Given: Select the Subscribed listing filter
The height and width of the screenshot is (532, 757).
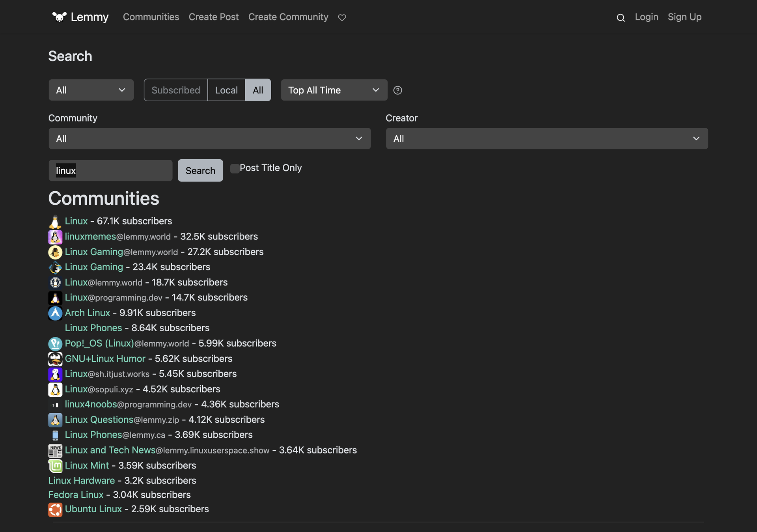Looking at the screenshot, I should 176,90.
